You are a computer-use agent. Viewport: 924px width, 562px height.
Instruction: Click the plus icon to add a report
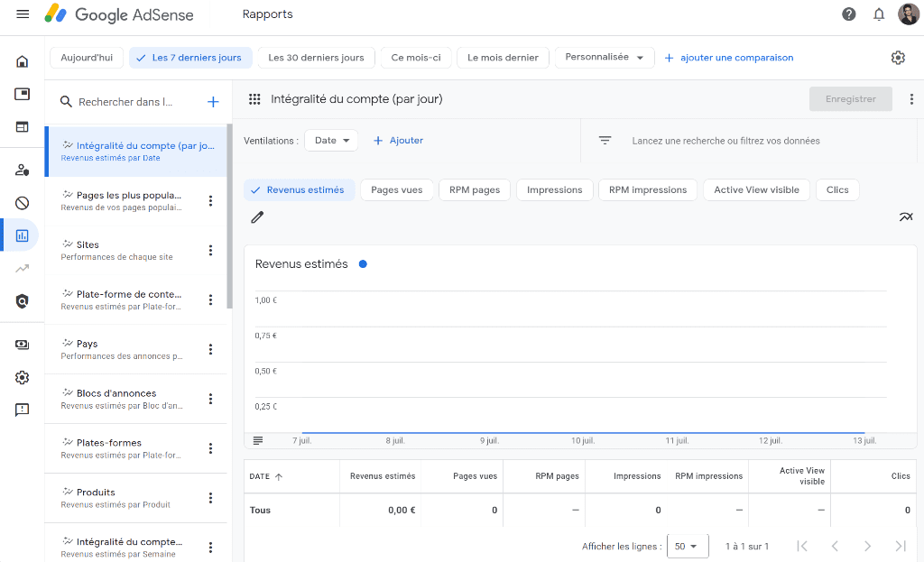(x=213, y=102)
